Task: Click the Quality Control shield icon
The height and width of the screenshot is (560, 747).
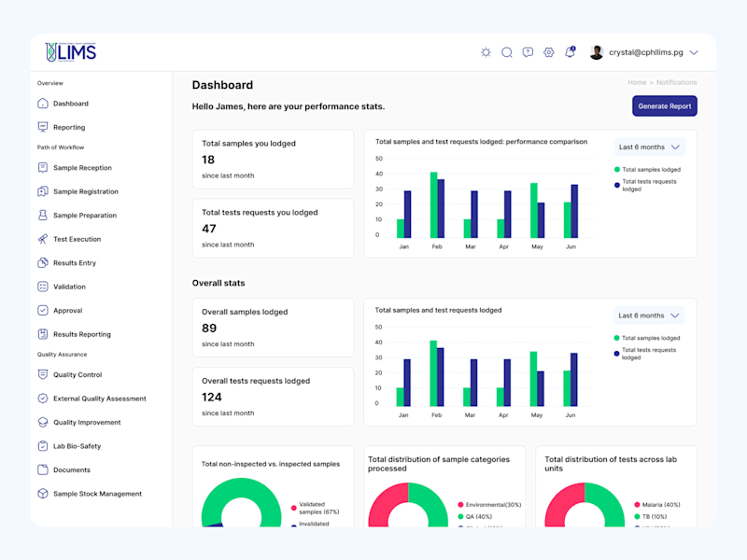Action: 43,375
